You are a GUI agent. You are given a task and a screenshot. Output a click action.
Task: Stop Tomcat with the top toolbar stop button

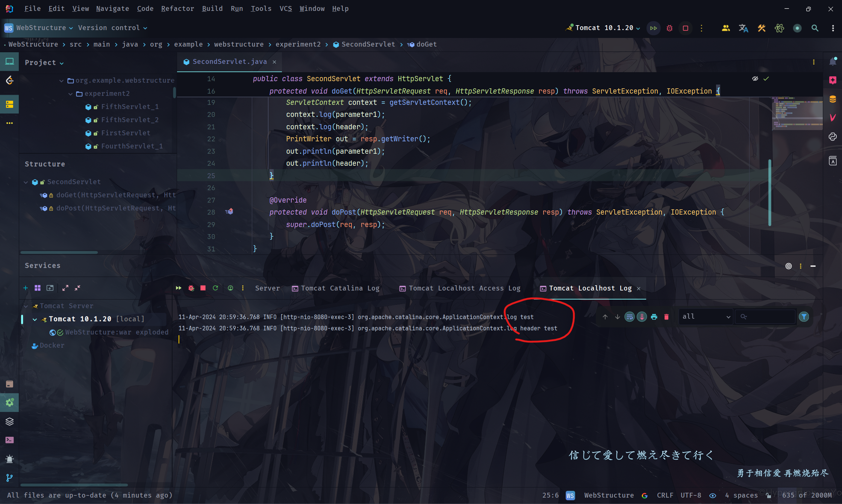pyautogui.click(x=685, y=28)
